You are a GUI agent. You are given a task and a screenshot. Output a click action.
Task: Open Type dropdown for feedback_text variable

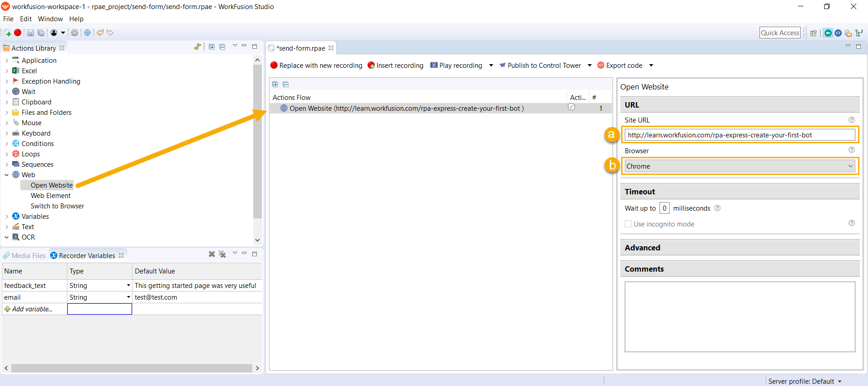pos(128,285)
